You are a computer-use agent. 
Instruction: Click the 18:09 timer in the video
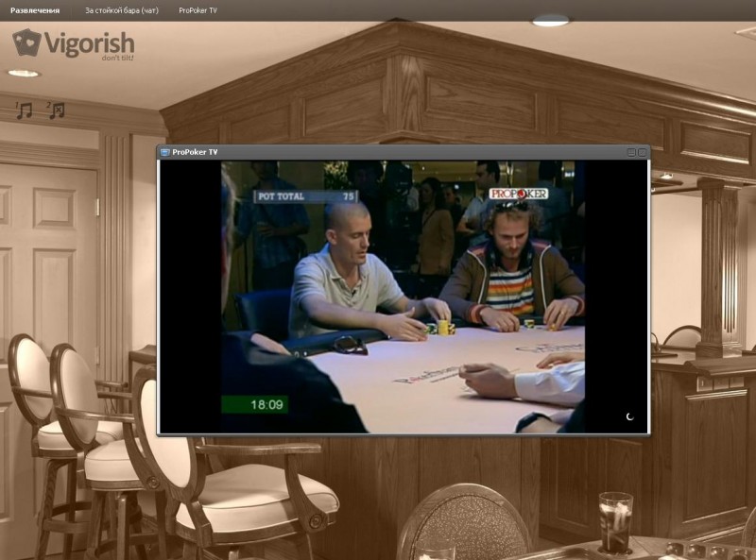[x=255, y=404]
